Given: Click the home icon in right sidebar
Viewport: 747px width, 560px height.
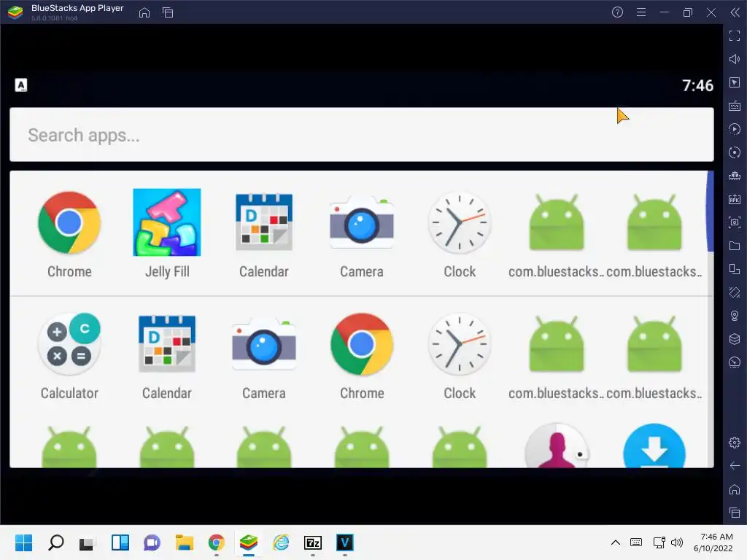Looking at the screenshot, I should pyautogui.click(x=735, y=489).
